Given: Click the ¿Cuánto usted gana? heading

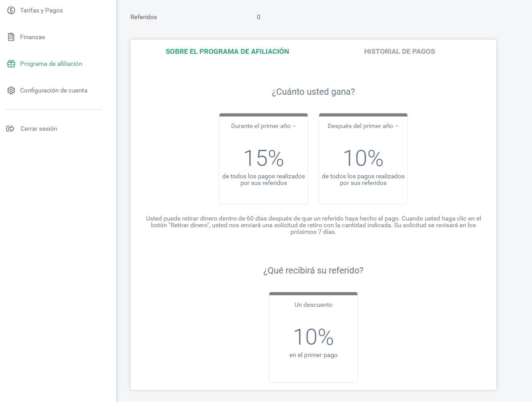Looking at the screenshot, I should [313, 92].
